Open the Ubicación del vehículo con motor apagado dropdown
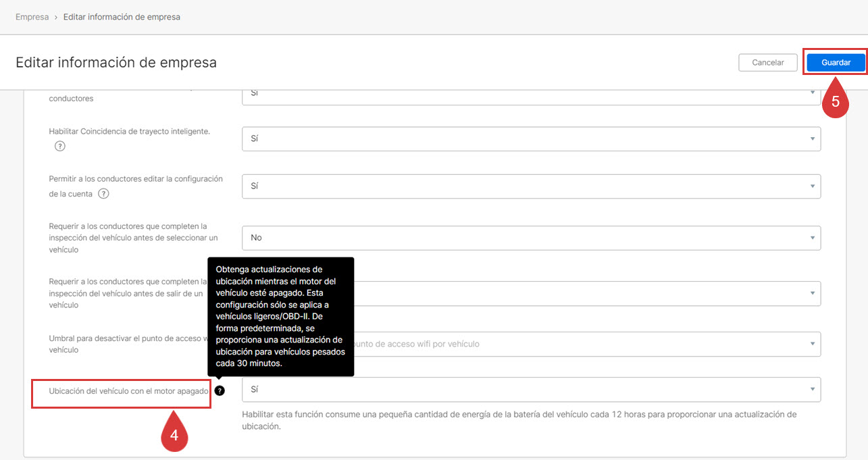 [532, 390]
